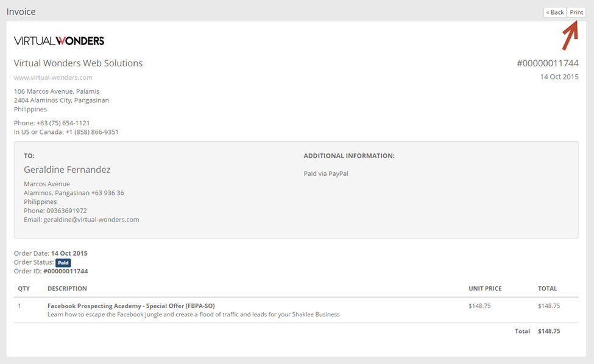Screen dimensions: 594x364
Task: Print the invoice using the Print button
Action: coord(576,12)
